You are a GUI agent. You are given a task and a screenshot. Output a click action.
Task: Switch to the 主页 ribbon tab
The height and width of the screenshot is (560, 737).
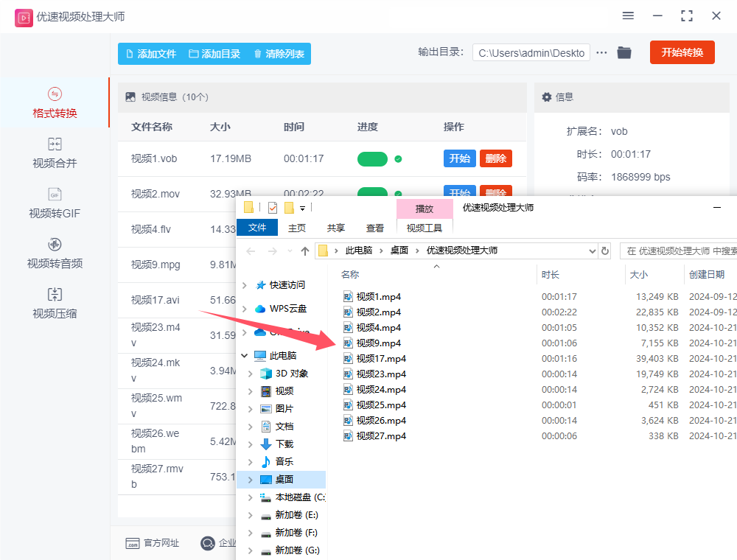tap(297, 228)
